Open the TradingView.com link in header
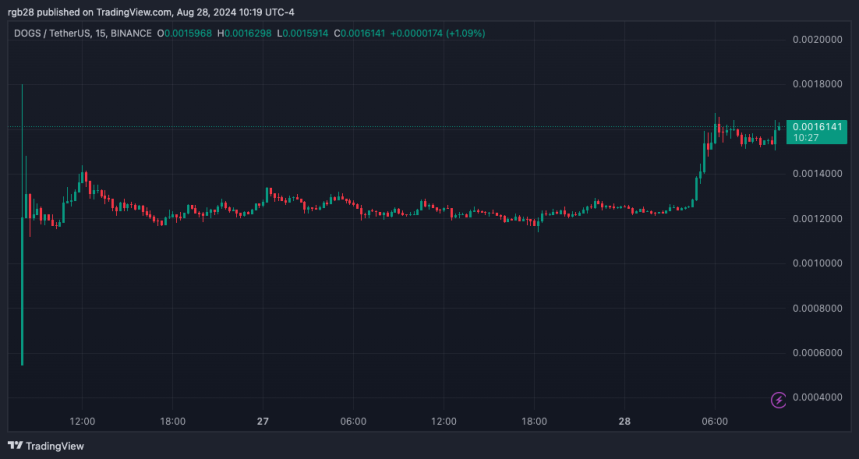The height and width of the screenshot is (459, 859). tap(138, 12)
